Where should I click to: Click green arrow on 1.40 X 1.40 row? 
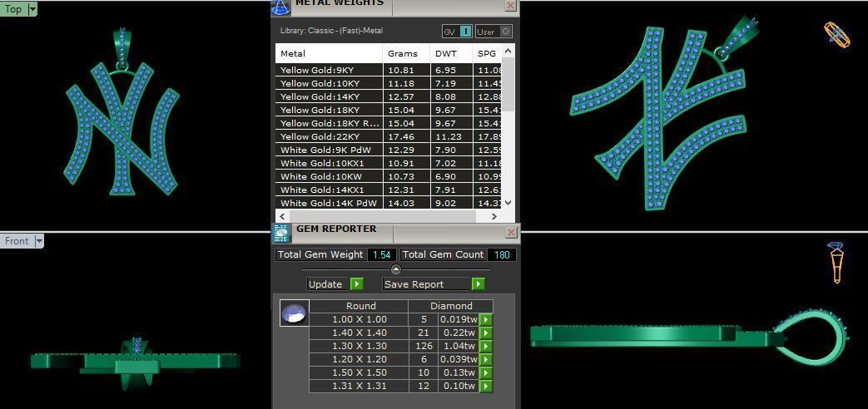tap(485, 333)
